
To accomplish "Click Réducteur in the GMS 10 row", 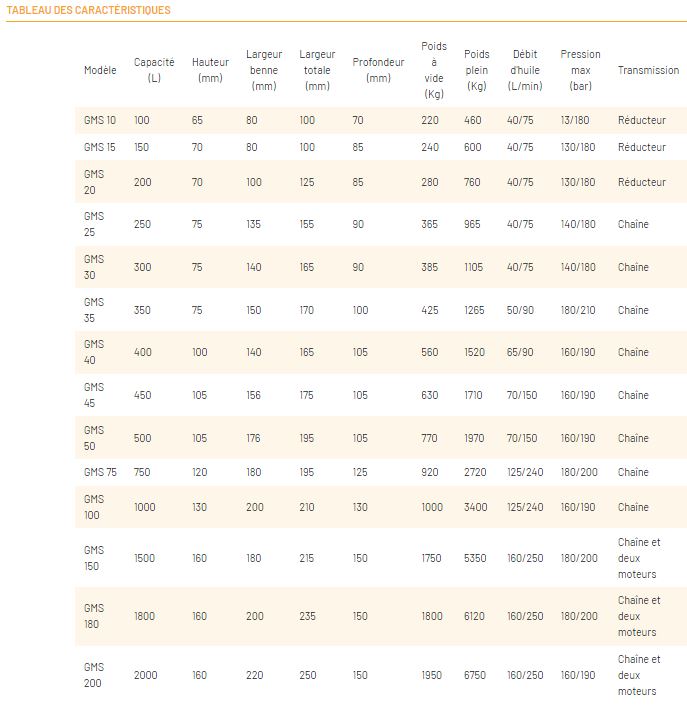I will click(641, 120).
